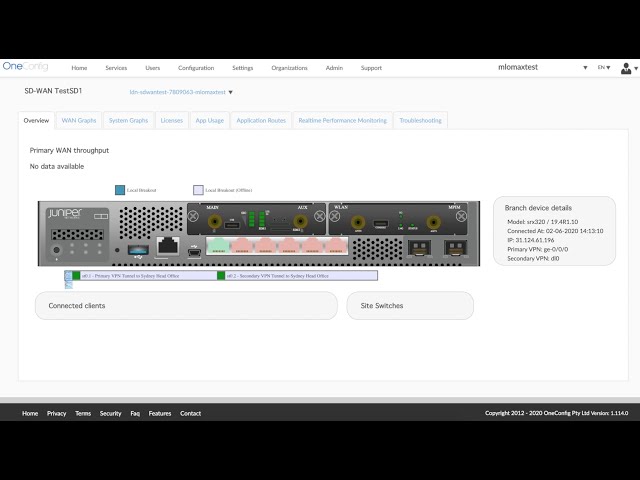Select the Overview tab

36,120
